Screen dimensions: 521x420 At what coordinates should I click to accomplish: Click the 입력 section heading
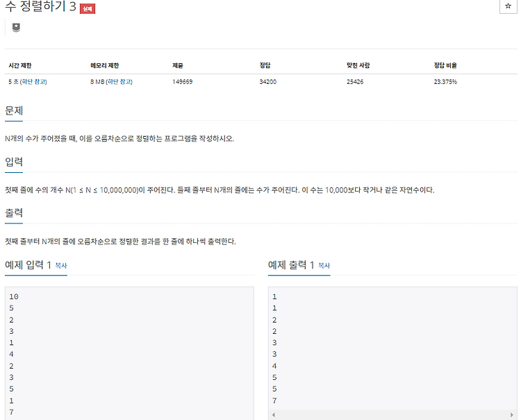coord(14,162)
